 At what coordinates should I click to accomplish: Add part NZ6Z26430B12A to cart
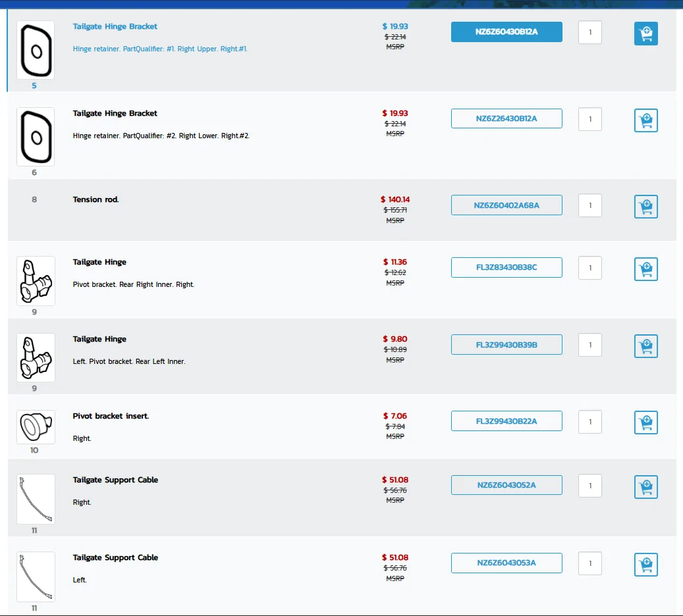[x=645, y=120]
